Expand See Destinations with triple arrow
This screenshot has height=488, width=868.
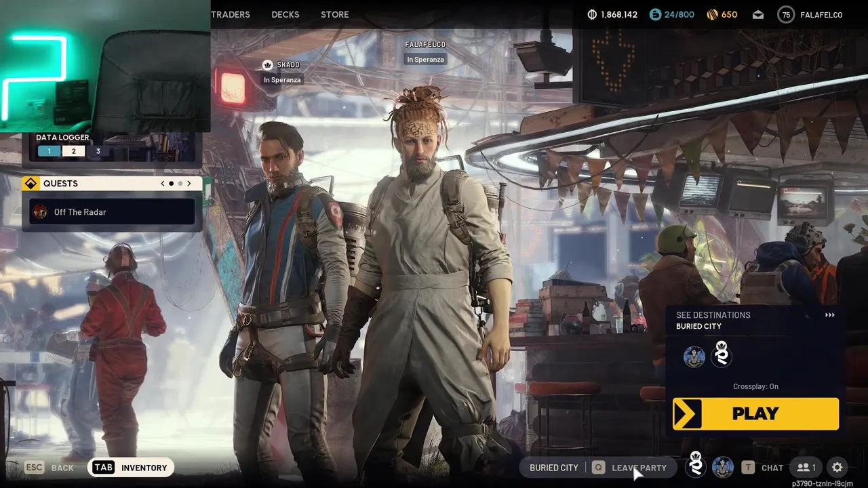coord(830,315)
